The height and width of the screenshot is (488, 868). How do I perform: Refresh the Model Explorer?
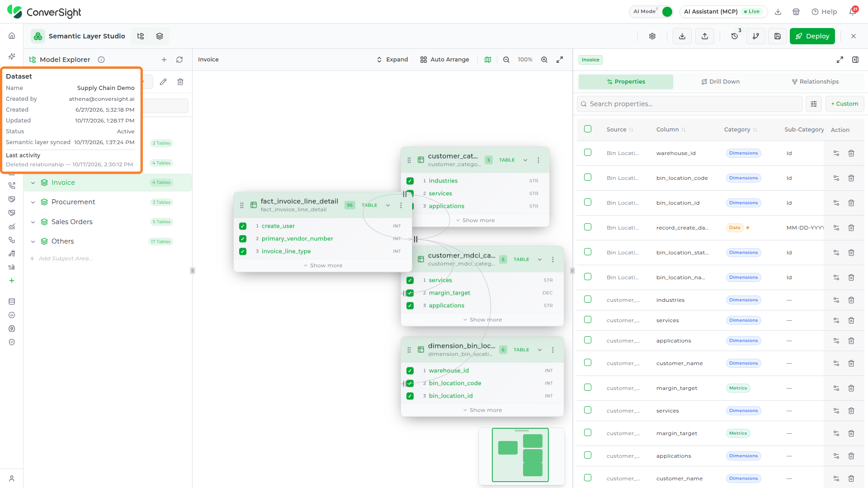coord(179,60)
